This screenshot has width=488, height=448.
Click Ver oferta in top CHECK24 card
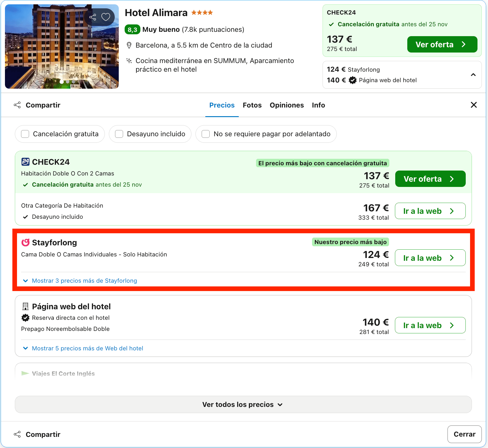point(442,44)
